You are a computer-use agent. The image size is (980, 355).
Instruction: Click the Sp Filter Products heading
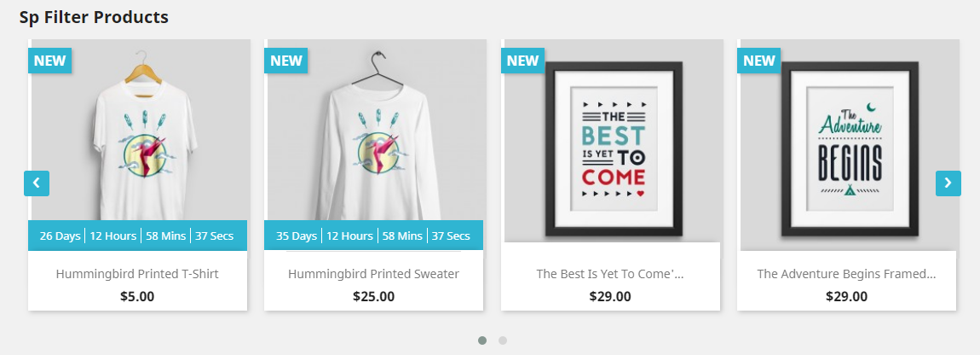94,17
